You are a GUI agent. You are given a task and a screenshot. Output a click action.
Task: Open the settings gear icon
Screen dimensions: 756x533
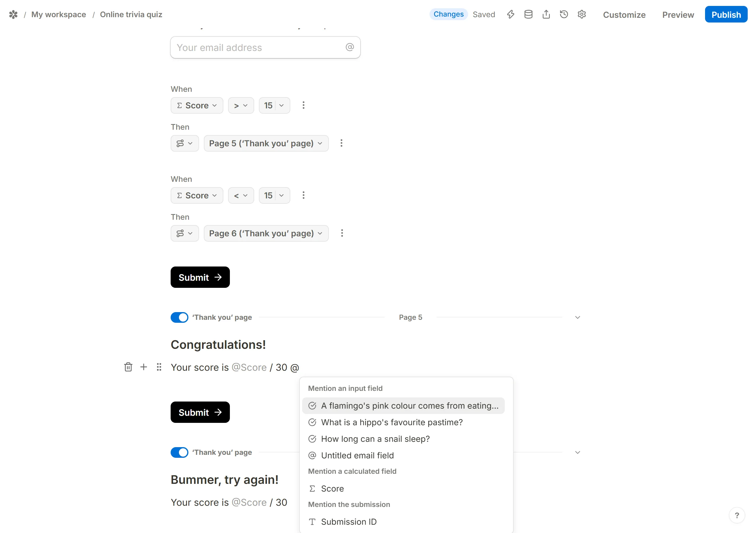pos(582,15)
